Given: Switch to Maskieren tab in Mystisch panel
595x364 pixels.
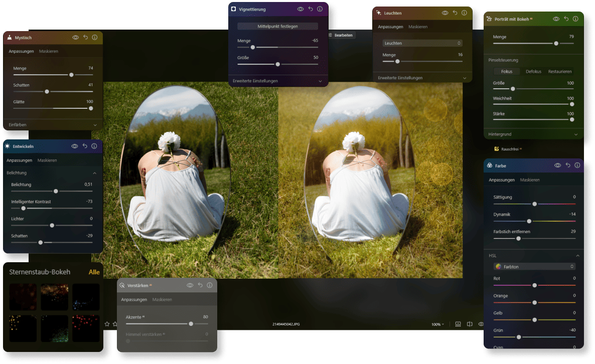Looking at the screenshot, I should [x=49, y=51].
